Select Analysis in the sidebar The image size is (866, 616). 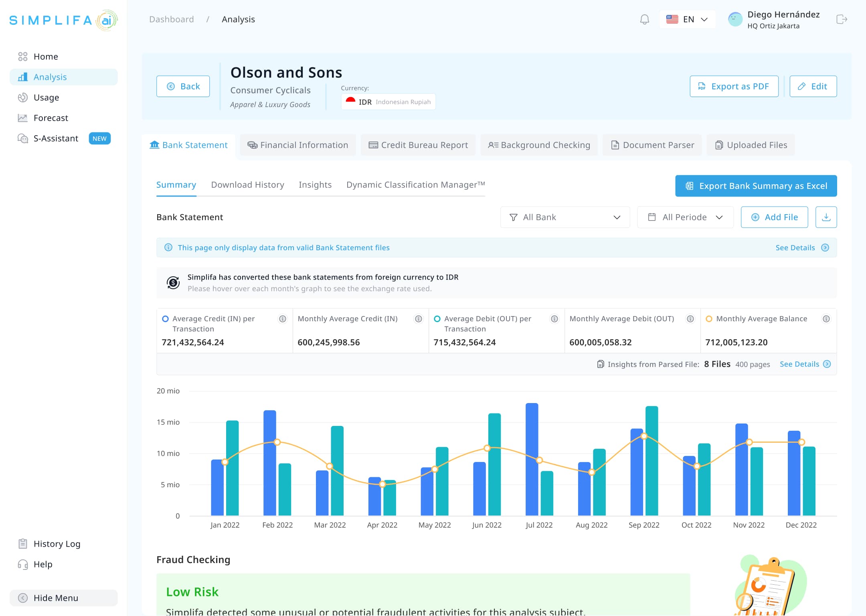[x=63, y=77]
